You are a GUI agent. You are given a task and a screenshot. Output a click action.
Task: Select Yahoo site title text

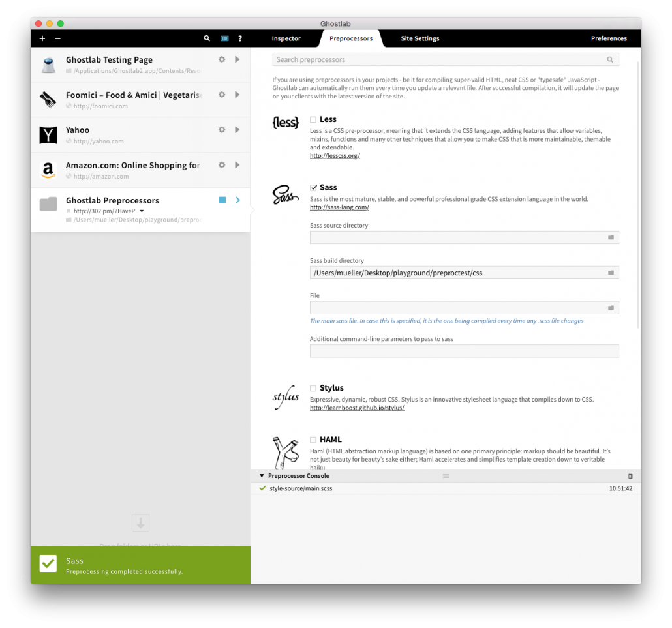click(x=78, y=130)
